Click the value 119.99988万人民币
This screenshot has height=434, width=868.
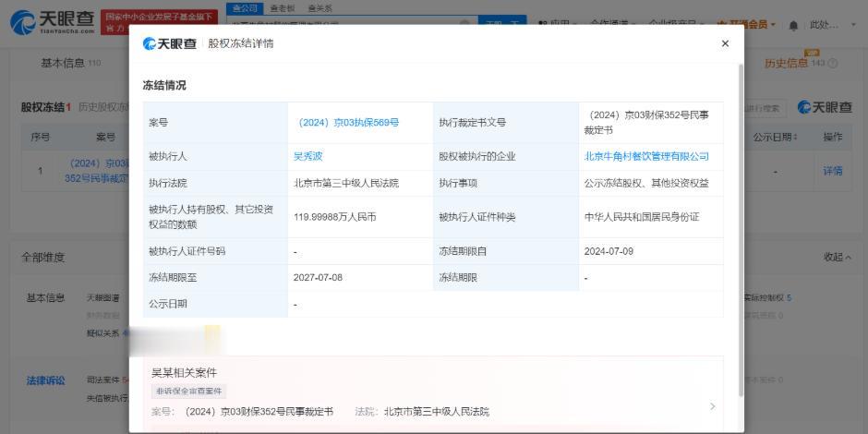coord(335,217)
